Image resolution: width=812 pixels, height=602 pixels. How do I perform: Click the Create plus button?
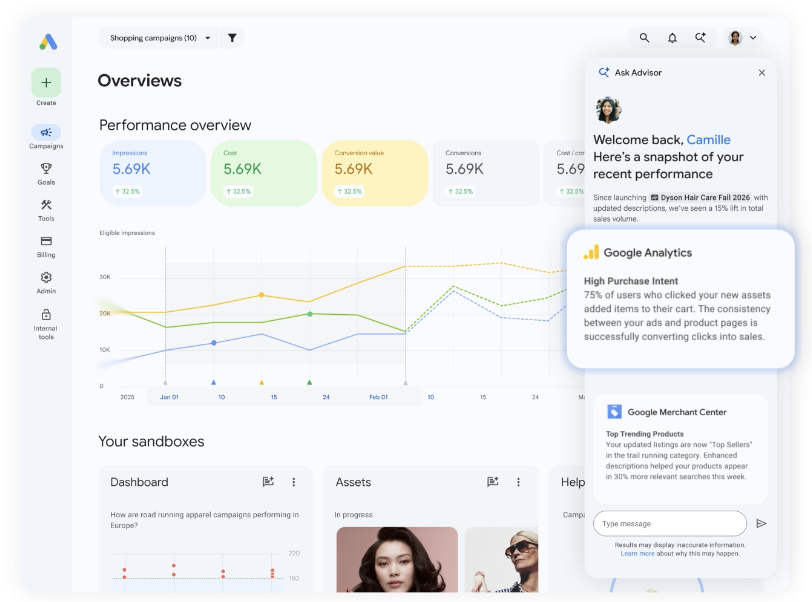point(46,82)
